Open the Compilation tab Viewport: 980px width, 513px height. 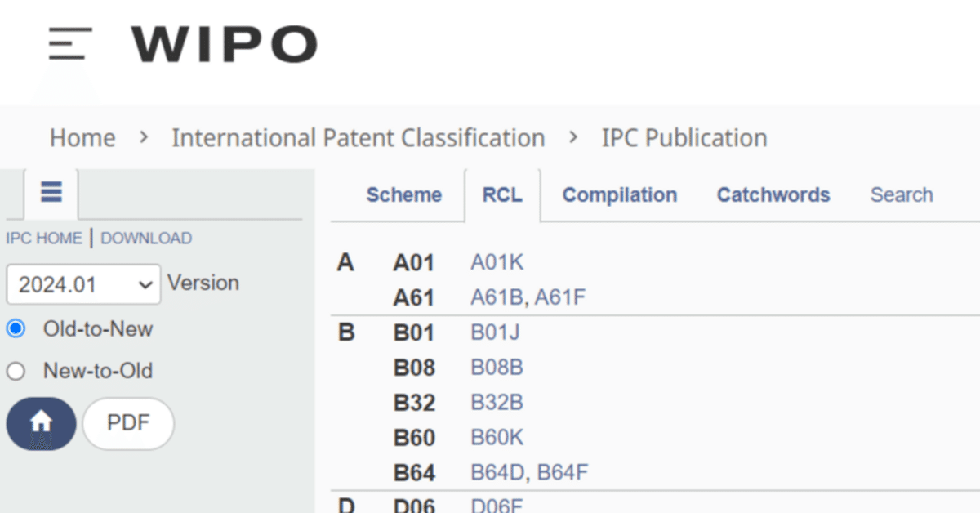[620, 195]
